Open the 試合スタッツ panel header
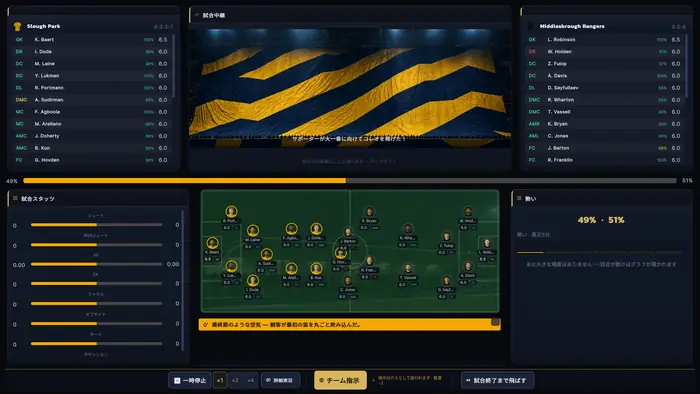This screenshot has height=394, width=700. (x=98, y=199)
